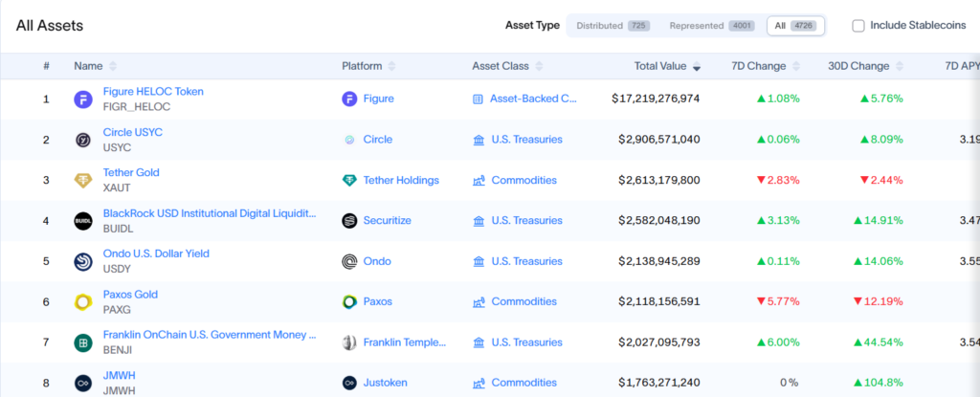The image size is (980, 397).
Task: Select the Represented asset type option
Action: tap(712, 26)
